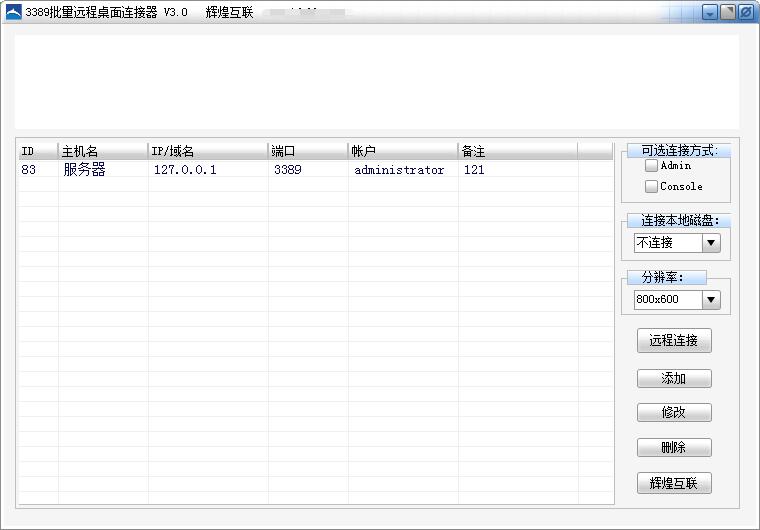Click the maximize button in title bar
Viewport: 760px width, 530px height.
click(x=728, y=13)
